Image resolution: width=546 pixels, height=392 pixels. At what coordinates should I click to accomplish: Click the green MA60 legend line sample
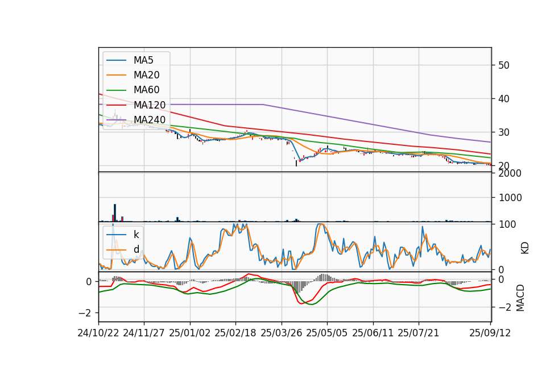pos(116,90)
